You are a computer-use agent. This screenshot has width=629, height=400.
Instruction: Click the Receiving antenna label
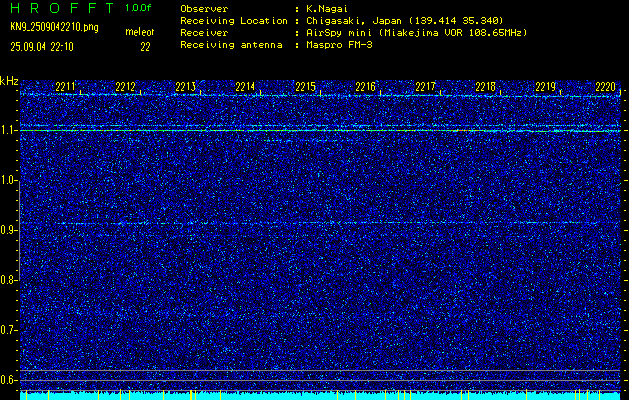pos(231,45)
